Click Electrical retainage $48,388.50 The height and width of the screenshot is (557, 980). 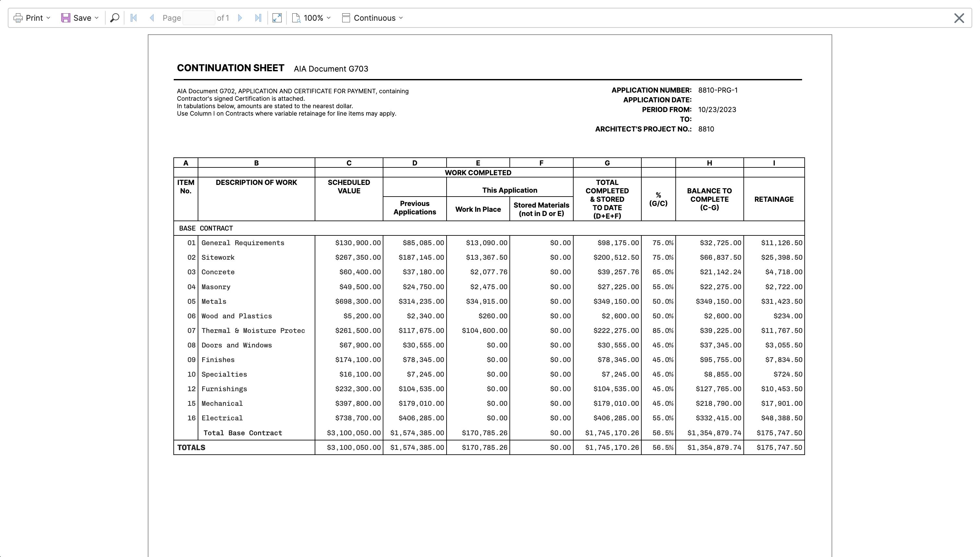[x=782, y=418]
